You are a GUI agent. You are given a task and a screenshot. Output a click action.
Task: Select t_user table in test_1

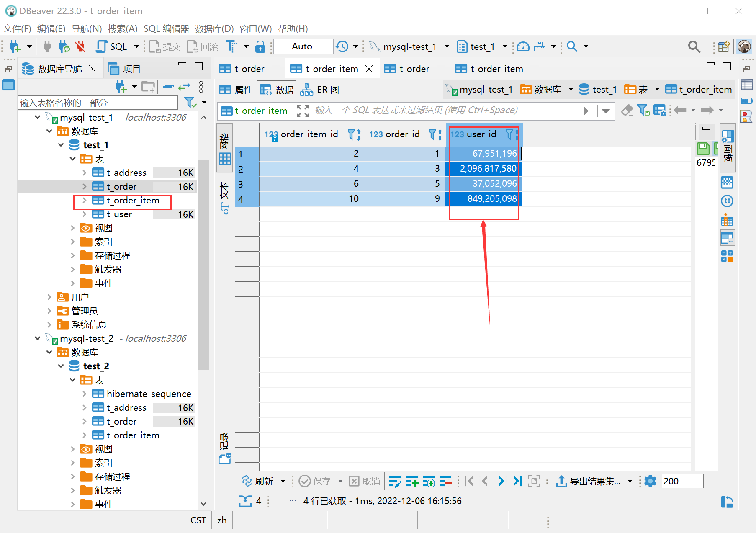coord(119,214)
